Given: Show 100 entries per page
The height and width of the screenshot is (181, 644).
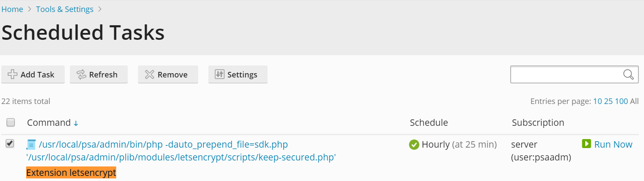Looking at the screenshot, I should (x=621, y=101).
